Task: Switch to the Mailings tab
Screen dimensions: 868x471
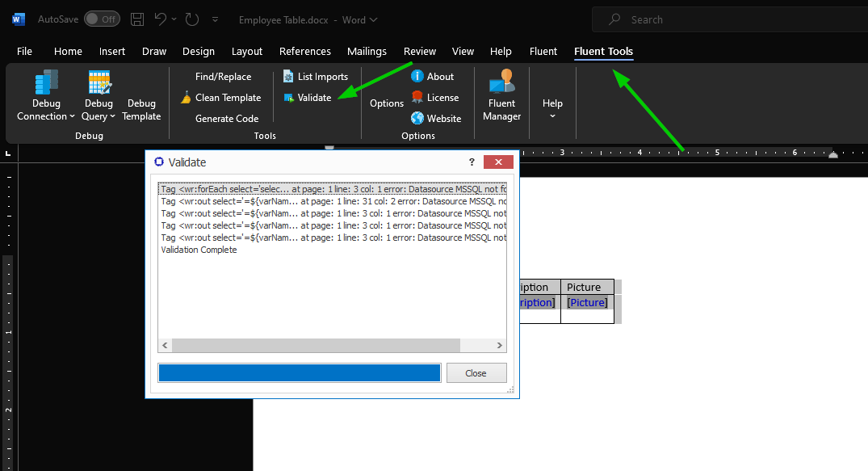Action: (x=367, y=51)
